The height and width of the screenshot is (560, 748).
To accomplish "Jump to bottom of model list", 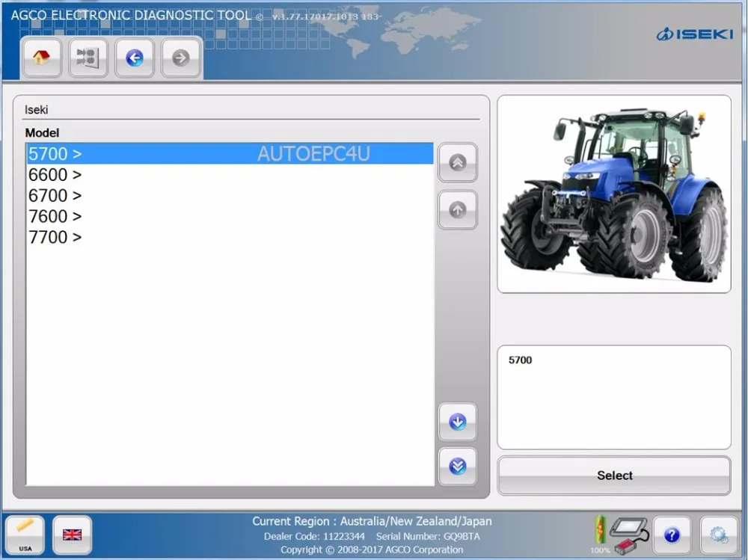I will click(x=458, y=466).
